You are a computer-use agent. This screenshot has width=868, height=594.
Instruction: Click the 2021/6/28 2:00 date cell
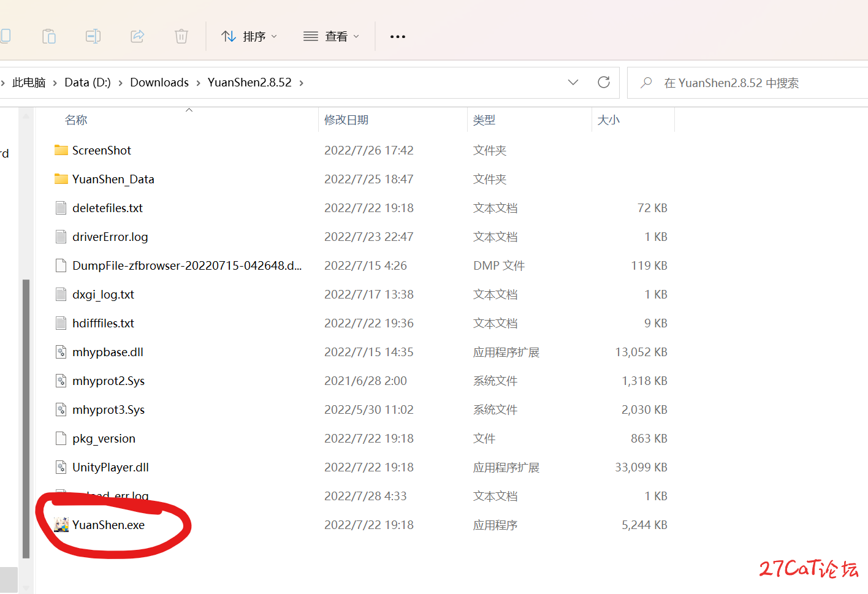(x=365, y=381)
